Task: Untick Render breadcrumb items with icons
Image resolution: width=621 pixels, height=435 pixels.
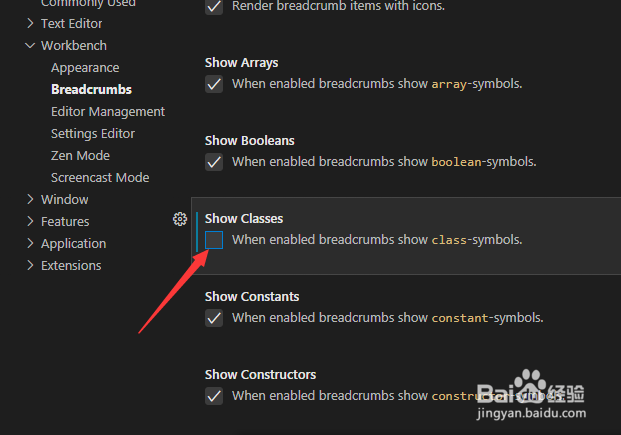Action: 214,6
